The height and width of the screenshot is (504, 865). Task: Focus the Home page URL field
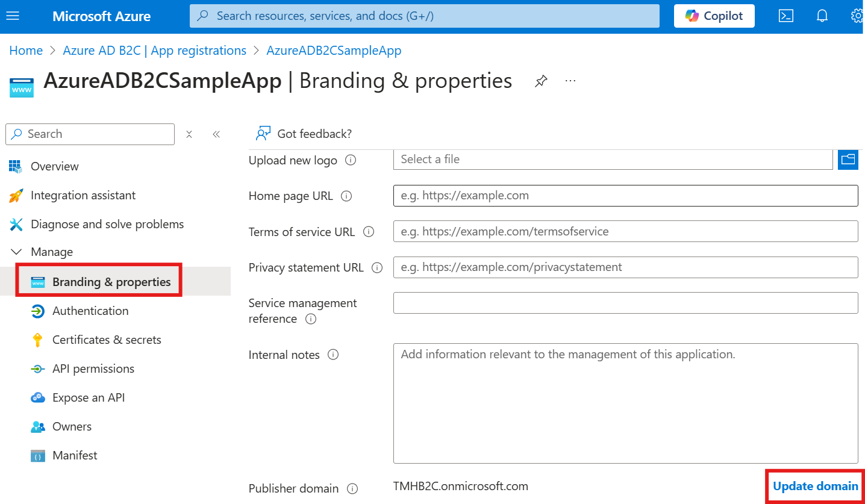click(625, 195)
